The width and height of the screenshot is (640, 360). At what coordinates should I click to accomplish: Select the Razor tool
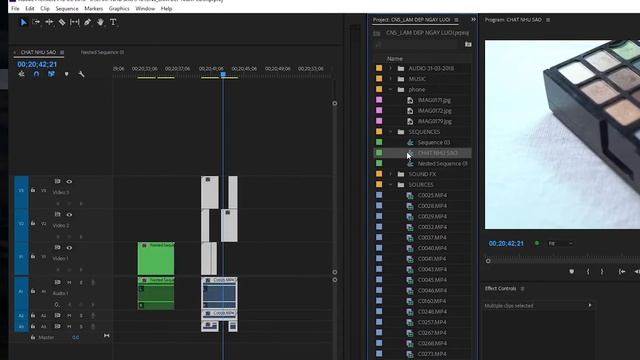coord(62,22)
